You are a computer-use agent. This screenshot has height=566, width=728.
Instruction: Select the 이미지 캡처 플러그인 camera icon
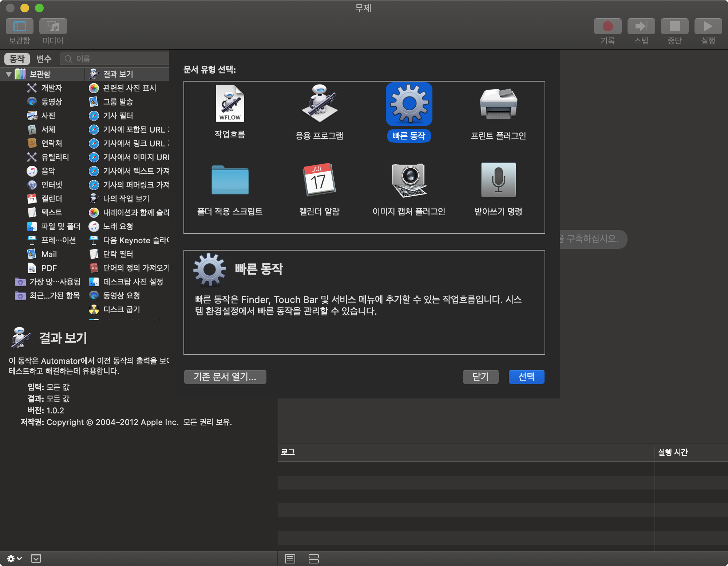click(409, 180)
